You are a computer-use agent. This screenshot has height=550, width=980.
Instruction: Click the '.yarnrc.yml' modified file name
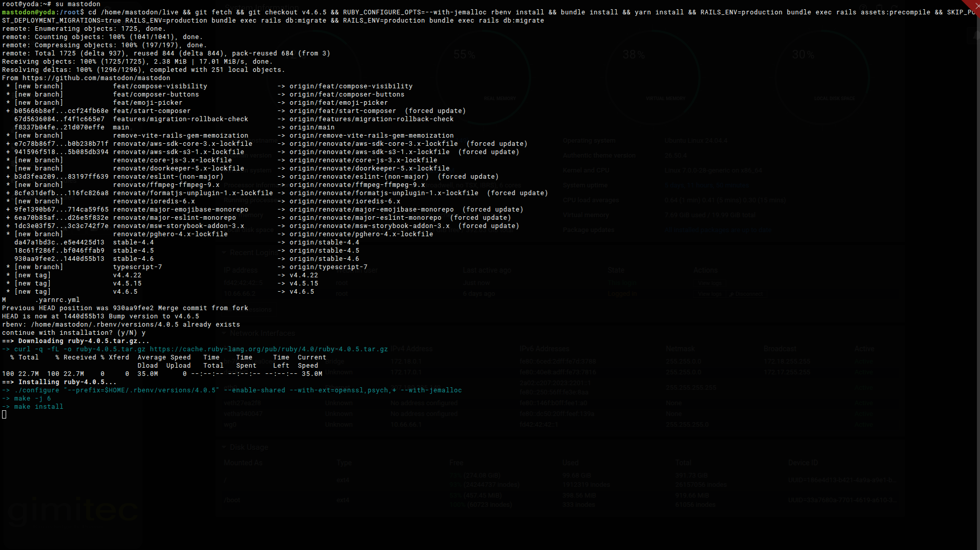58,300
